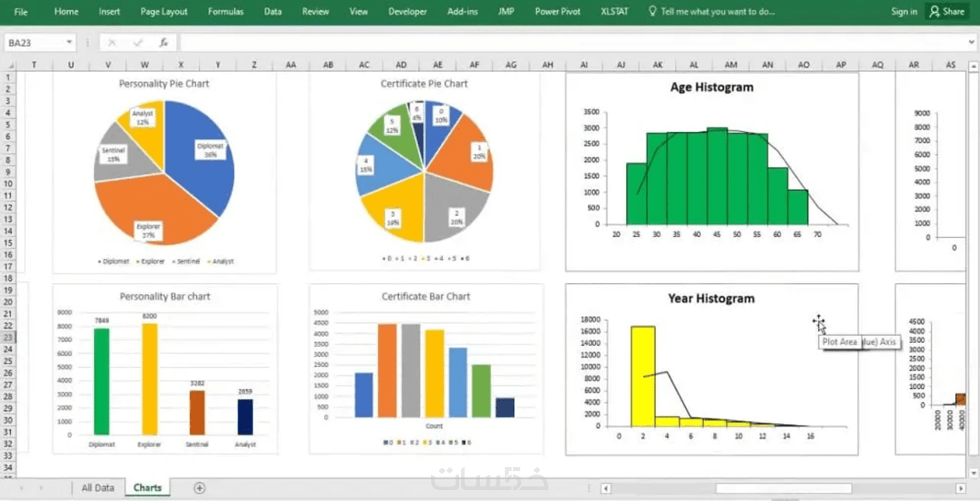Screen dimensions: 980x501
Task: Click the formula bar cancel X icon
Action: [x=112, y=43]
